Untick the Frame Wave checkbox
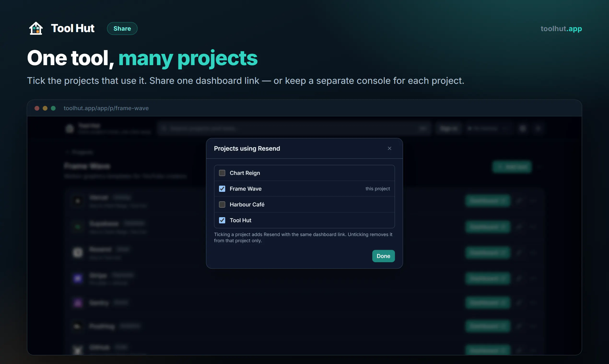 (x=222, y=189)
